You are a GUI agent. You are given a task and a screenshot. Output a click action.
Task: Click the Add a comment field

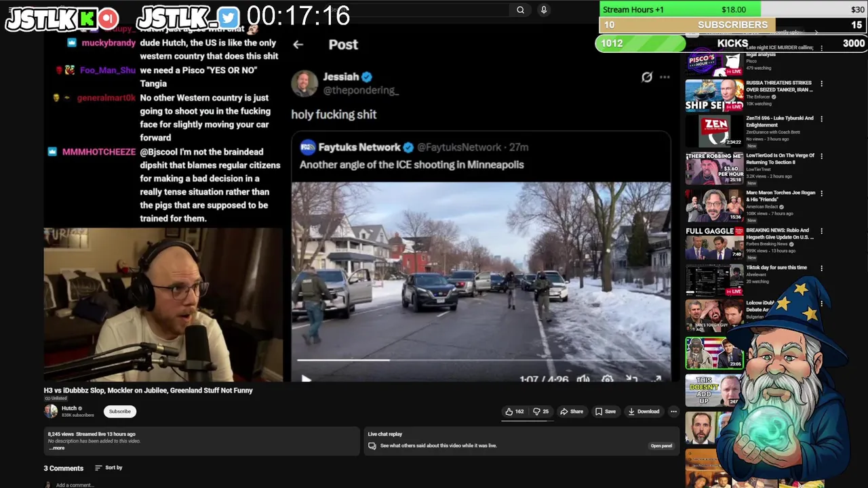click(75, 485)
